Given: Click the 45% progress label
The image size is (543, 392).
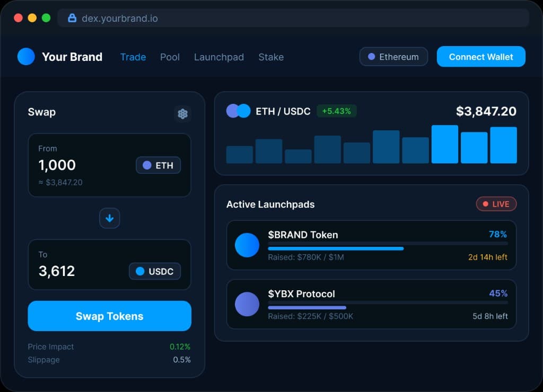Looking at the screenshot, I should click(x=498, y=293).
